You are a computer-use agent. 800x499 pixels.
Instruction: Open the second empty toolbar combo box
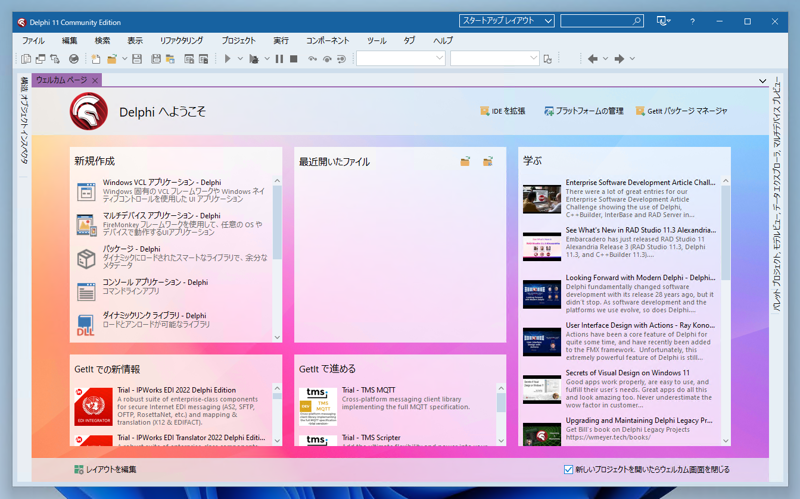(494, 59)
